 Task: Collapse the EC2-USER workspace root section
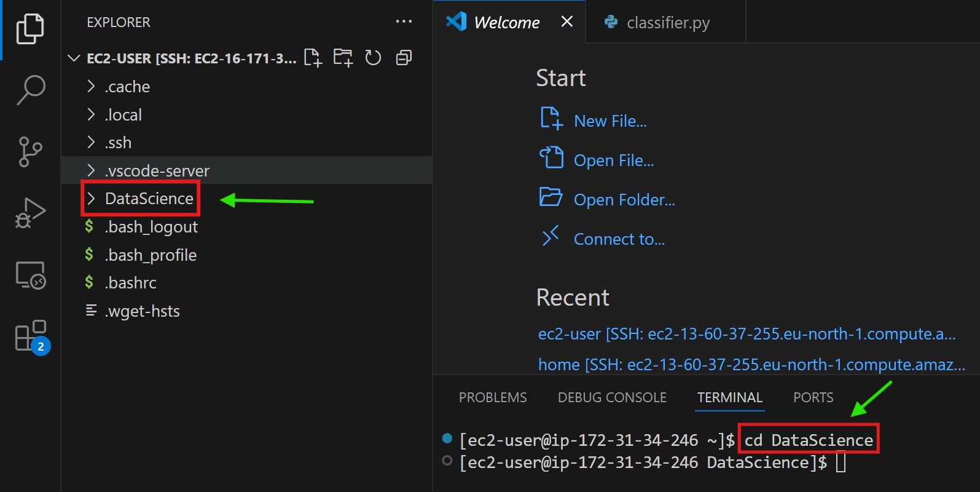tap(74, 58)
